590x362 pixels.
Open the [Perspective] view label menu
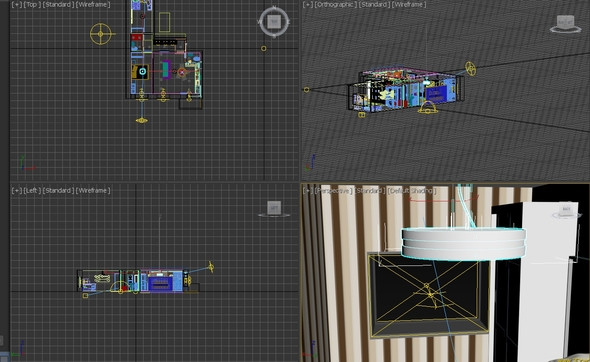point(333,191)
